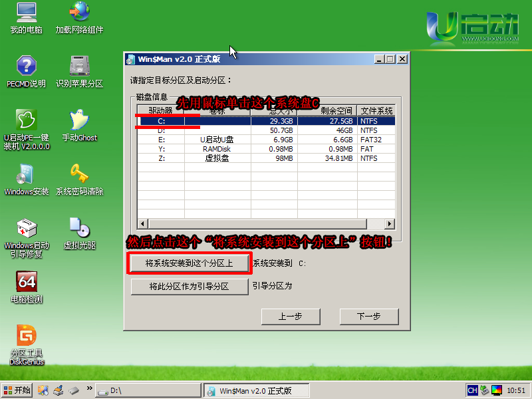Open the Windows安装 desktop icon
Screen dimensions: 532x399
pyautogui.click(x=27, y=180)
